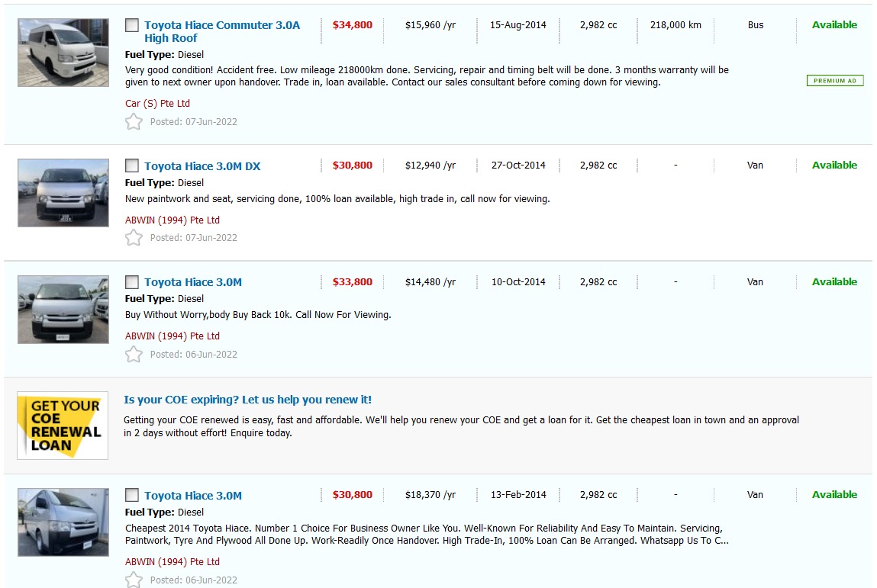This screenshot has width=877, height=588.
Task: Open ABWIN (1994) Pte Ltd under Hiace DX
Action: click(x=172, y=220)
